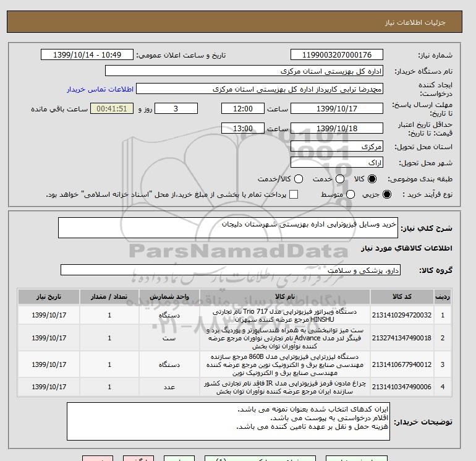Click the ردیف column header
This screenshot has width=476, height=461.
point(443,296)
